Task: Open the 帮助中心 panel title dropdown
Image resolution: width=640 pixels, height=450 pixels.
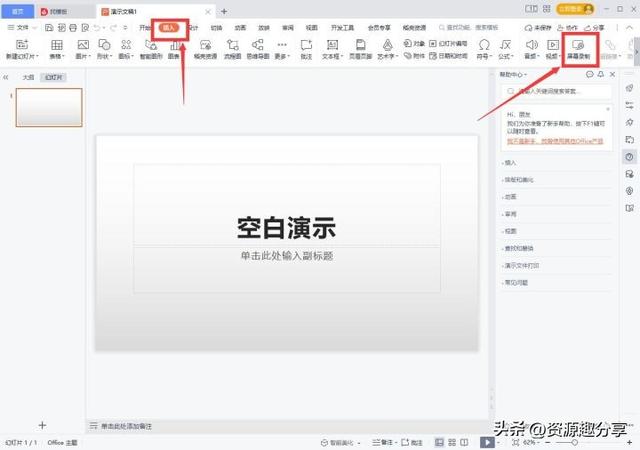Action: tap(513, 74)
